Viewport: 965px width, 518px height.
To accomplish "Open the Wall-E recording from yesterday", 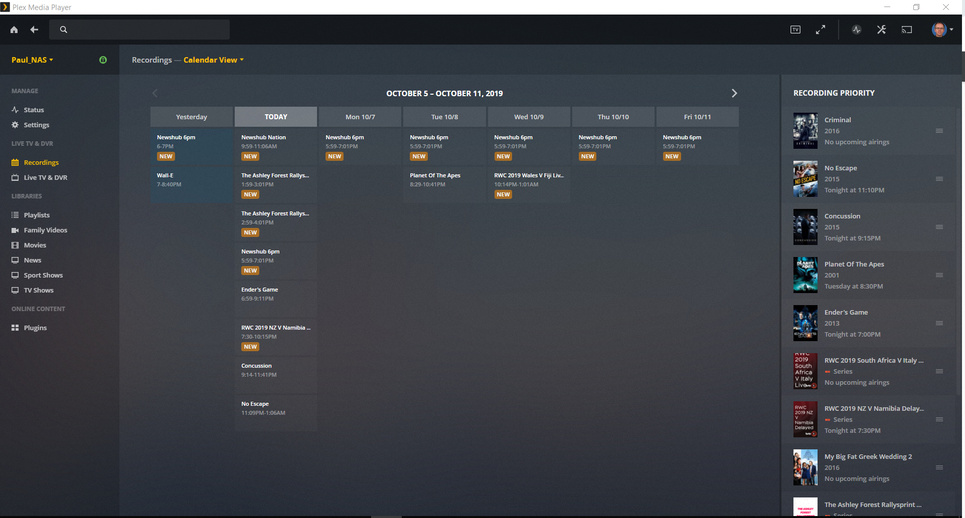I will [x=191, y=185].
